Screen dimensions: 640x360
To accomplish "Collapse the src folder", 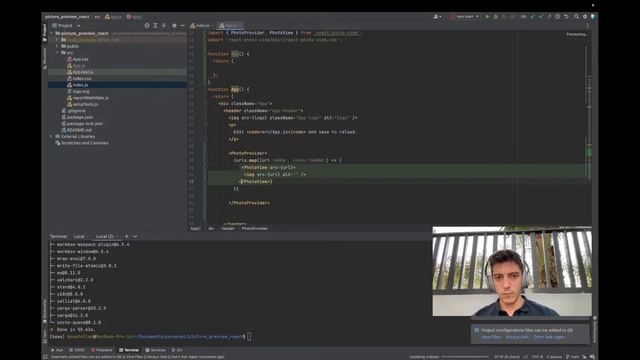I will [57, 53].
